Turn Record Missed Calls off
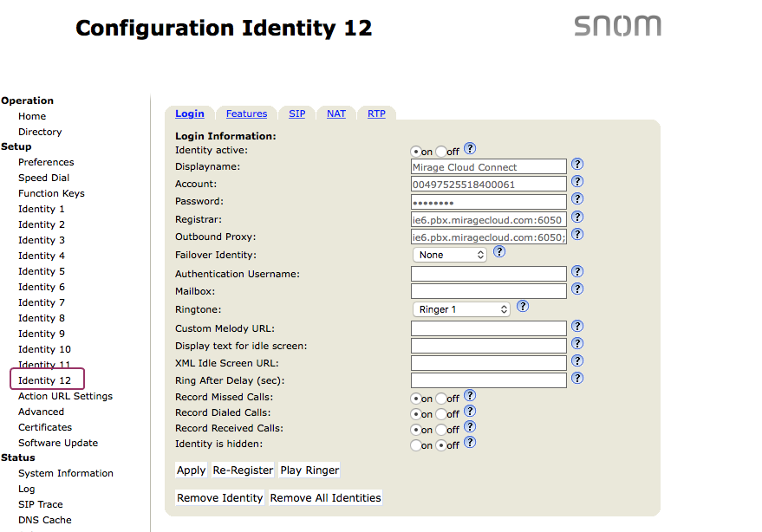Viewport: 762px width, 532px height. pos(440,399)
